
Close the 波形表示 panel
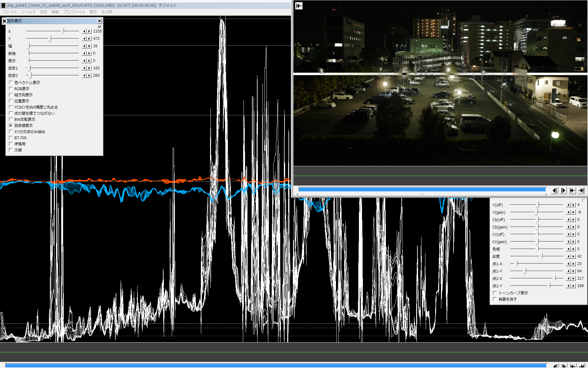[100, 21]
